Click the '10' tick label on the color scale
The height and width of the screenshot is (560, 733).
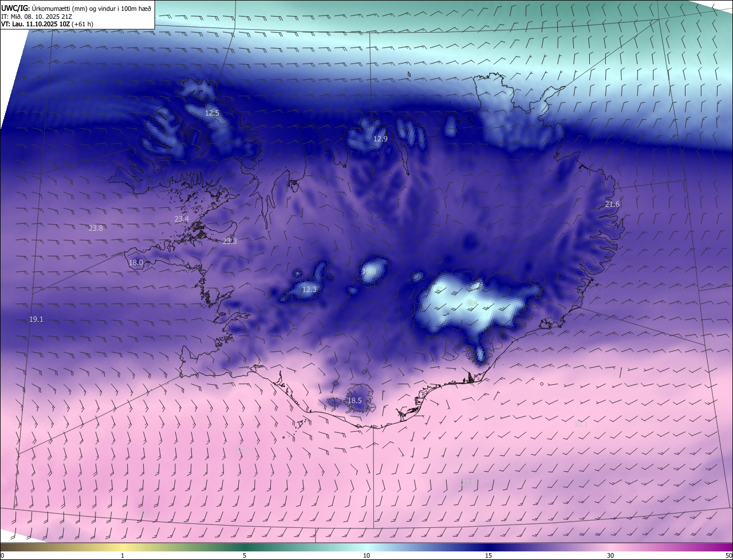pos(366,555)
